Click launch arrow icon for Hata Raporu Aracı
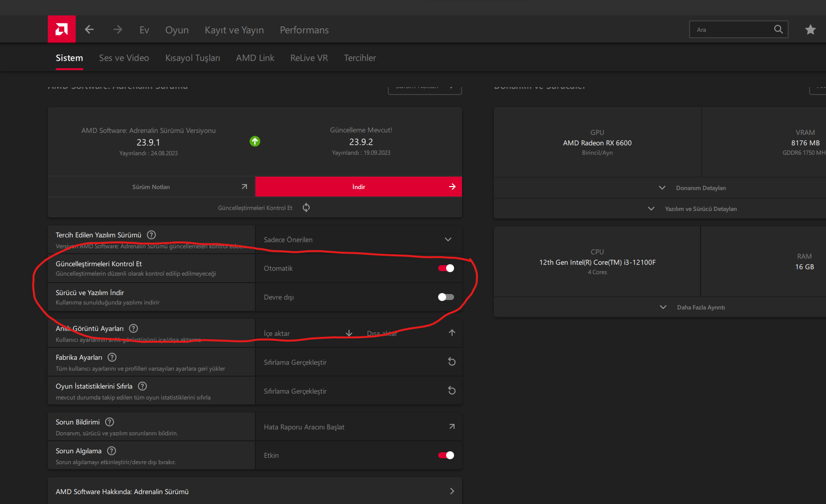The height and width of the screenshot is (504, 826). pyautogui.click(x=452, y=426)
